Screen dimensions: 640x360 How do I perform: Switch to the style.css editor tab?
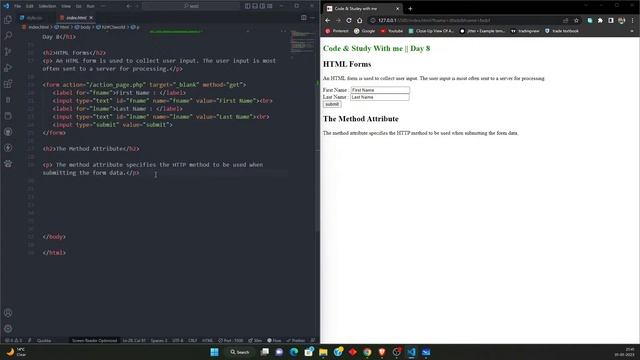coord(32,18)
